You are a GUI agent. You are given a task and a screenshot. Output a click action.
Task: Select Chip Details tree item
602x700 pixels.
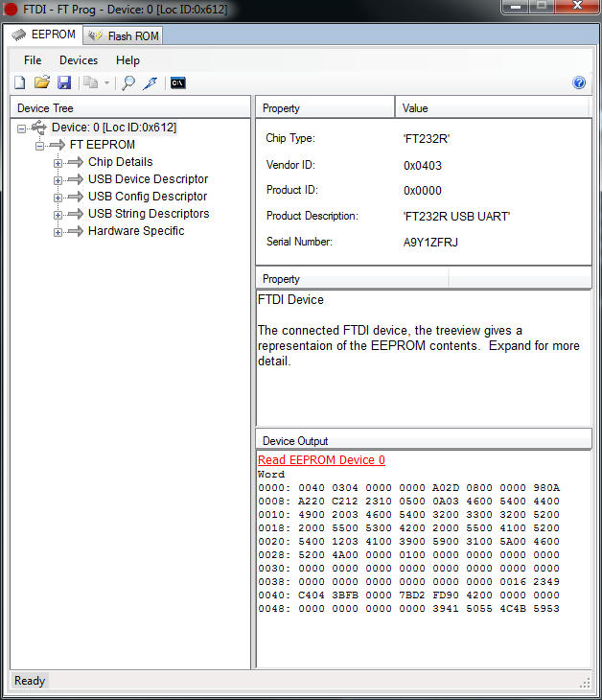[121, 162]
